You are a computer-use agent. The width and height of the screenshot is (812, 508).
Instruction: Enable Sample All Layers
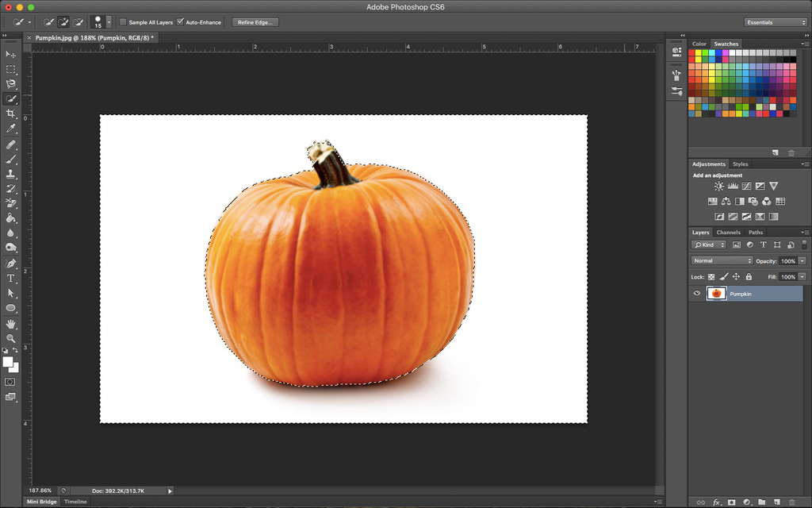[124, 21]
